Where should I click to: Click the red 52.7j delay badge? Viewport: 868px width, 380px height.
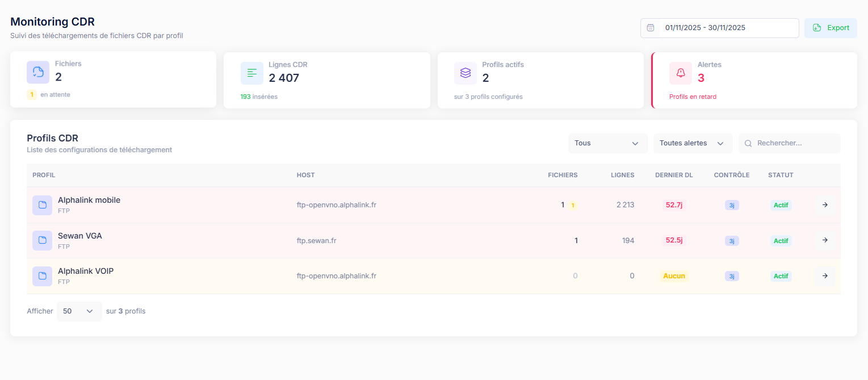pyautogui.click(x=674, y=205)
